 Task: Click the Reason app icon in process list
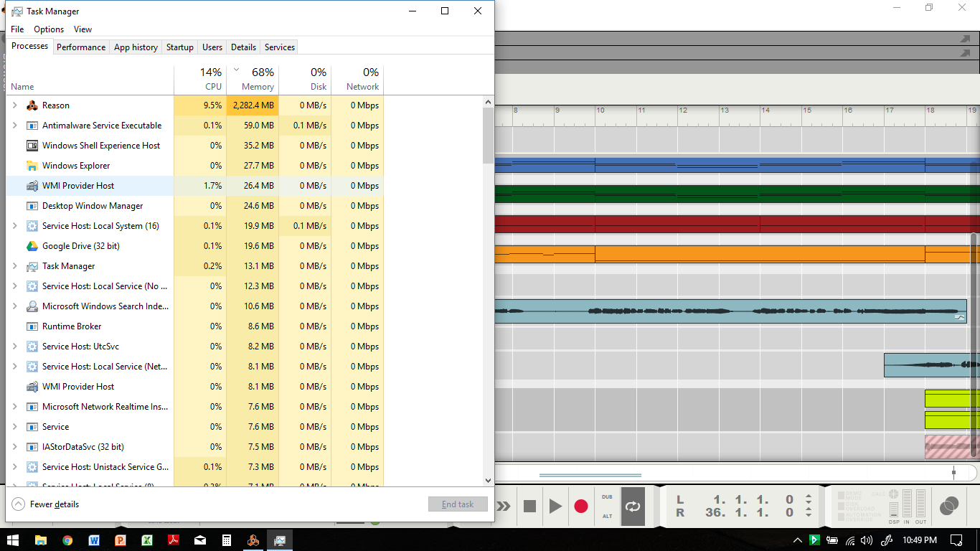[32, 105]
